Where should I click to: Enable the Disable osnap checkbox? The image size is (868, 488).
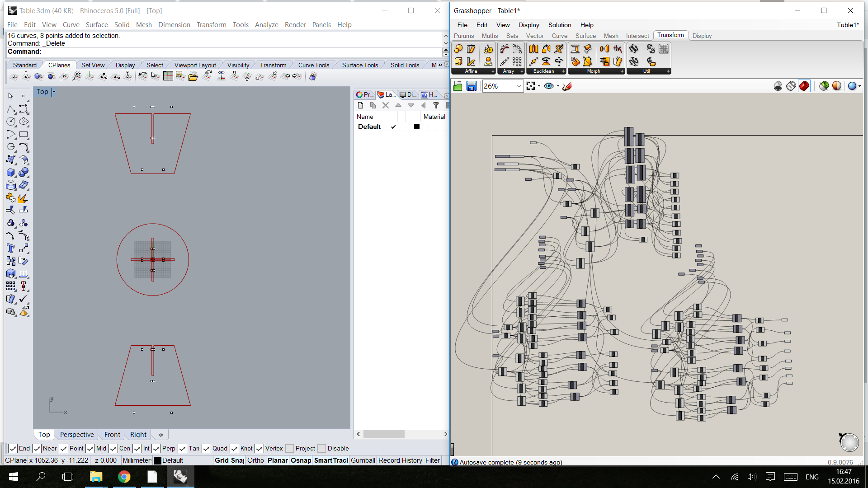coord(322,448)
